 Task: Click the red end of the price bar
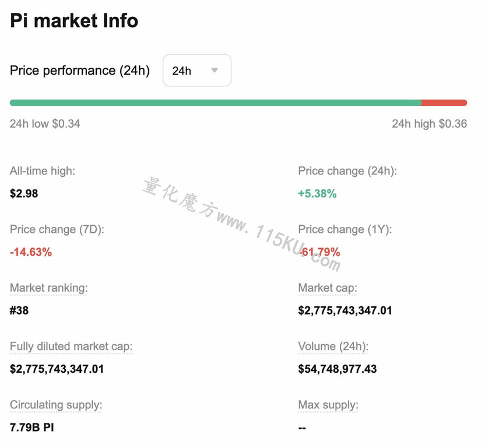[444, 103]
